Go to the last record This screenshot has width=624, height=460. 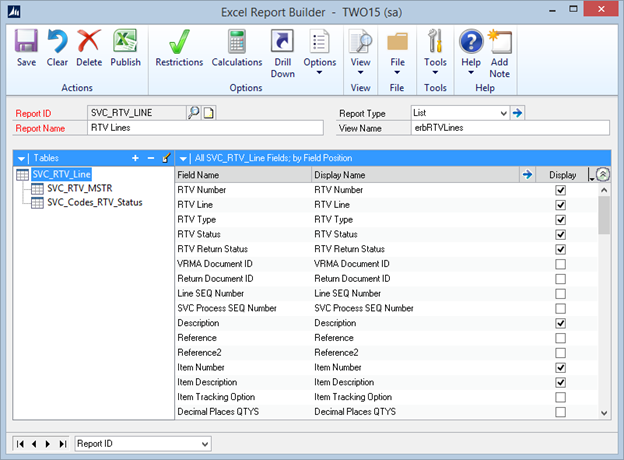click(x=62, y=444)
